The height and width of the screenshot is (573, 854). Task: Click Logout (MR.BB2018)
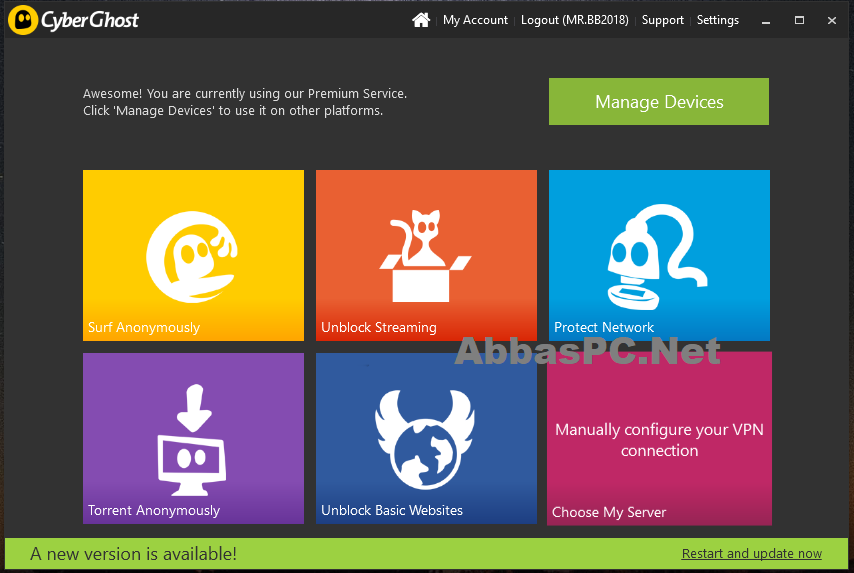575,20
